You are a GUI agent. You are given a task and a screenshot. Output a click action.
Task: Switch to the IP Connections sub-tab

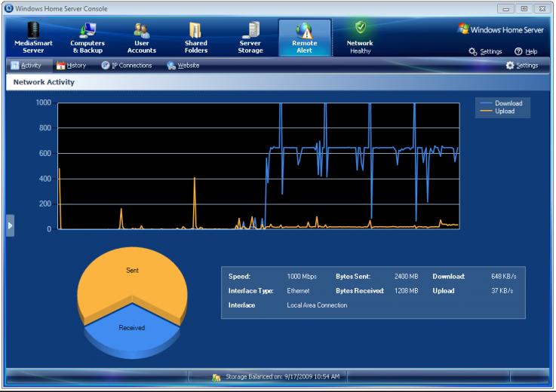click(127, 66)
